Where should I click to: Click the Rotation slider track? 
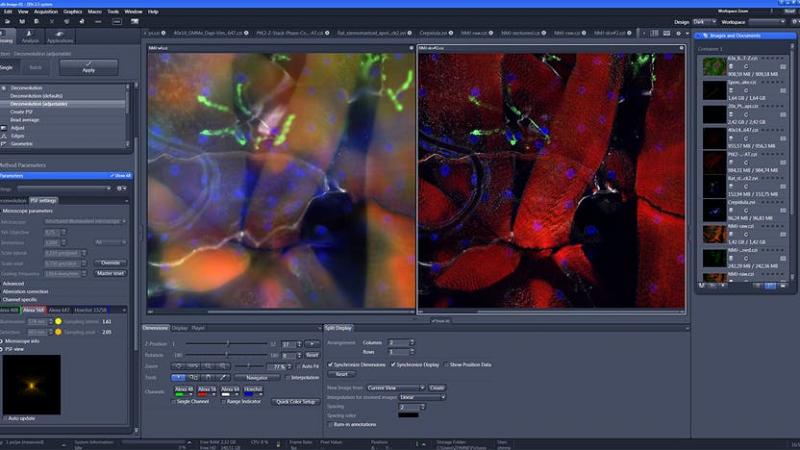pyautogui.click(x=227, y=355)
